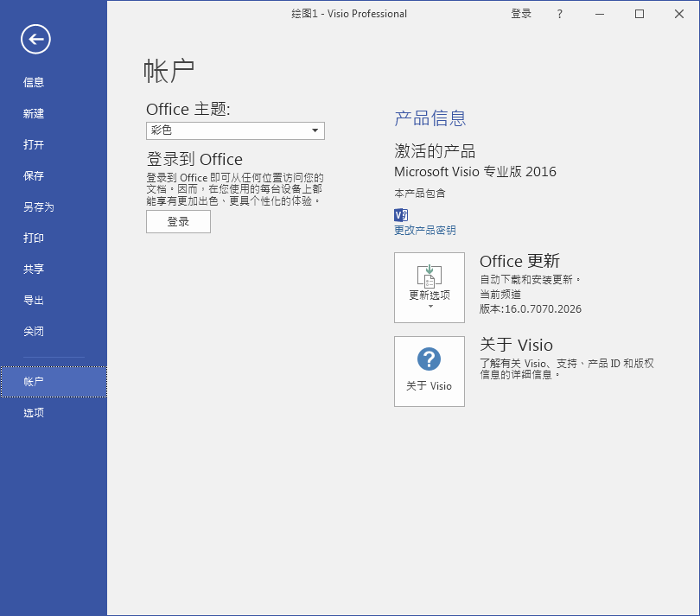Screen dimensions: 700x616
Task: Click the 更改产品密钥 link
Action: pos(424,231)
